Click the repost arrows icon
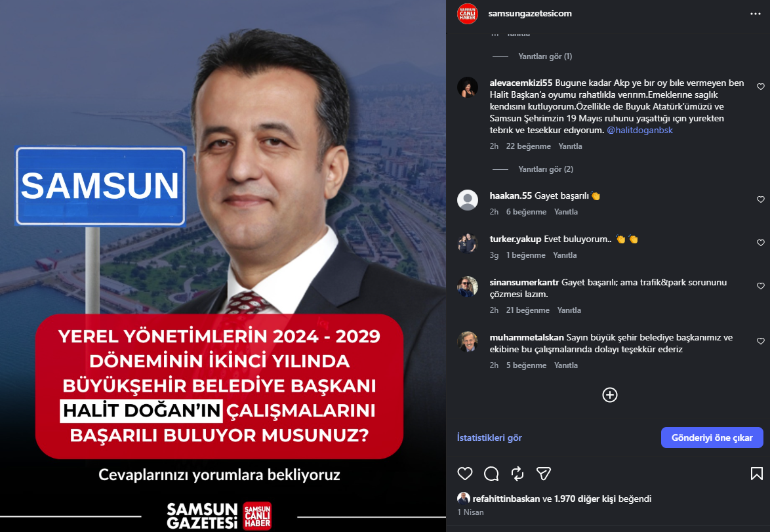770x532 pixels. (517, 474)
